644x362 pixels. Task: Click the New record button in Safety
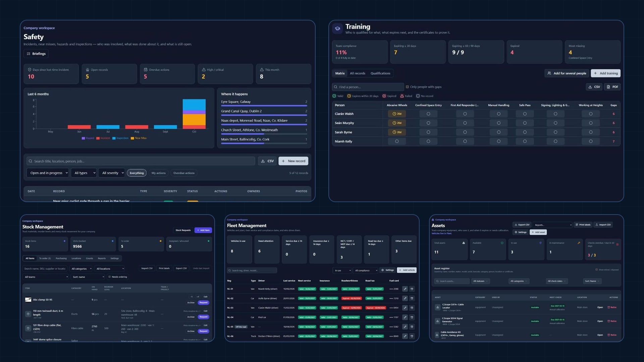293,161
